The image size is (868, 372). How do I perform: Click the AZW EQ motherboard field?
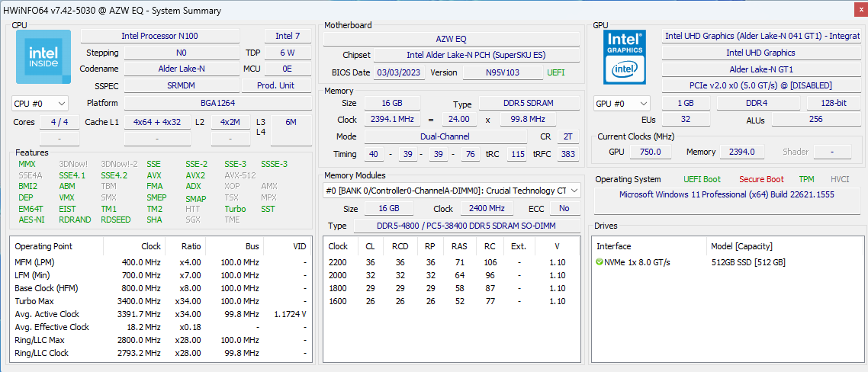451,39
